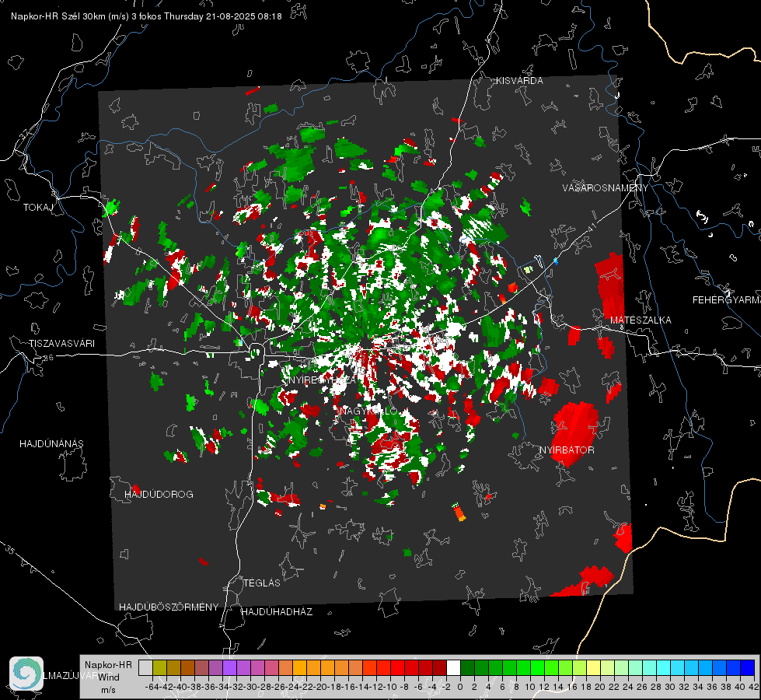The image size is (761, 700).
Task: Click road number 36 near Tiszavasvári
Action: (x=48, y=358)
